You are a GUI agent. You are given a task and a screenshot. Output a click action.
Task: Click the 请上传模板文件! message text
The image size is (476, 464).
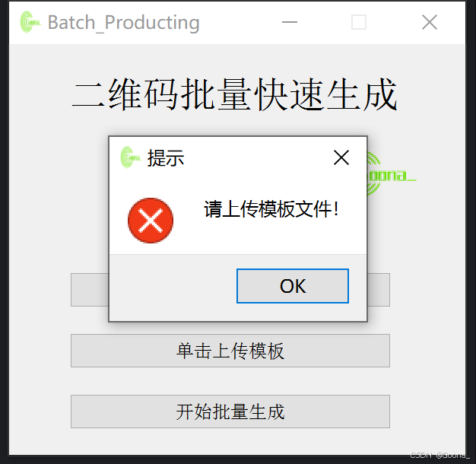point(271,209)
